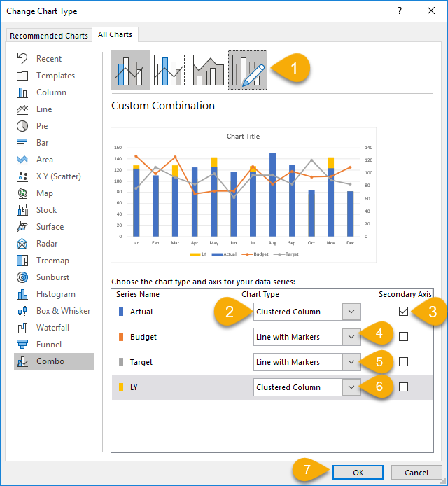Select the Sunburst chart category
The height and width of the screenshot is (486, 448).
pos(52,277)
